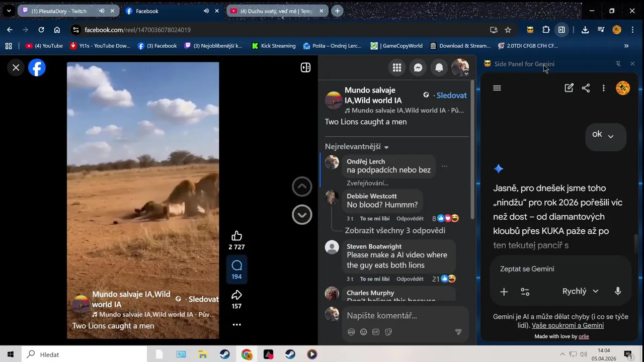Open Gemini hamburger menu

(x=497, y=88)
